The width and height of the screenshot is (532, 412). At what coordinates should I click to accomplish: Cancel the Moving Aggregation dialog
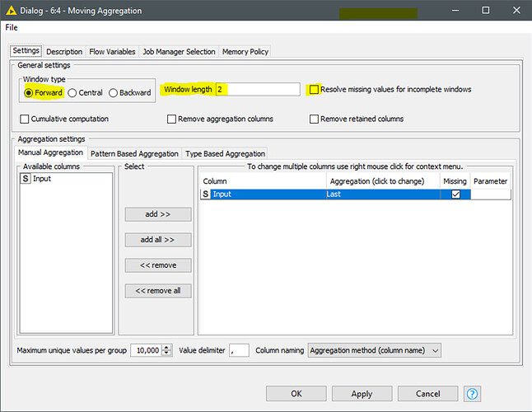point(428,394)
